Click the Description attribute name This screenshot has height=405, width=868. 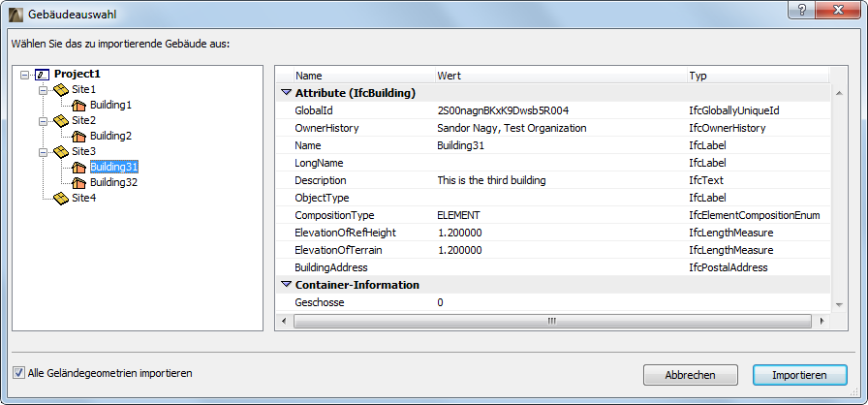(x=321, y=180)
